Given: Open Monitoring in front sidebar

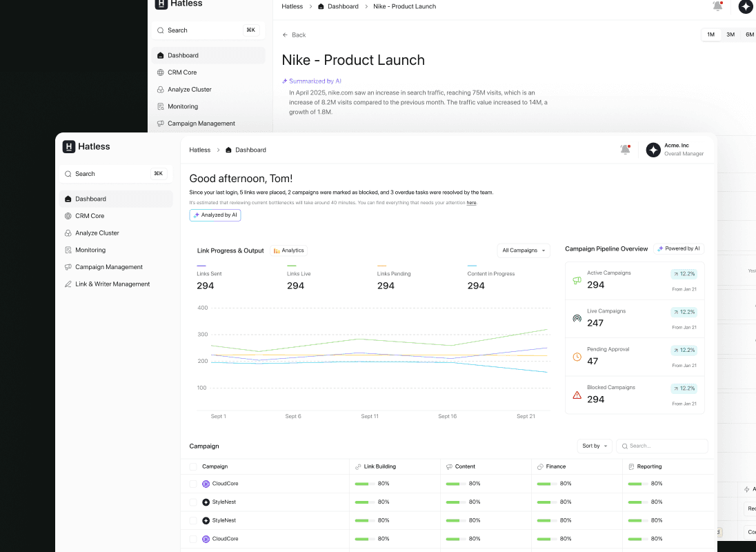Looking at the screenshot, I should coord(116,250).
